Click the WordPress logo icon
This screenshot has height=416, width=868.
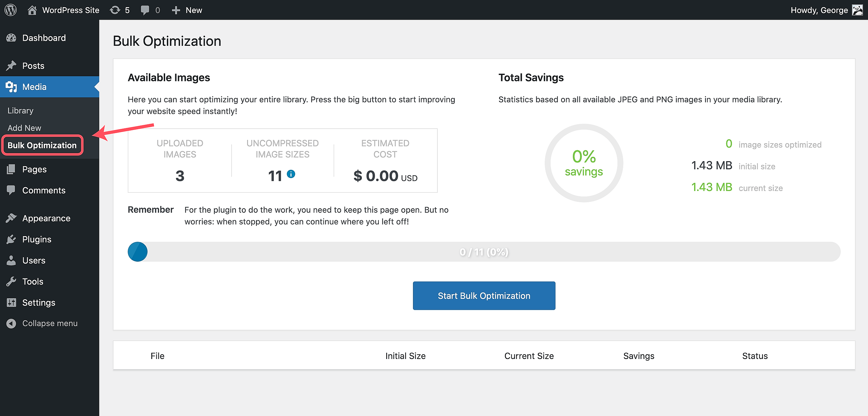point(11,10)
